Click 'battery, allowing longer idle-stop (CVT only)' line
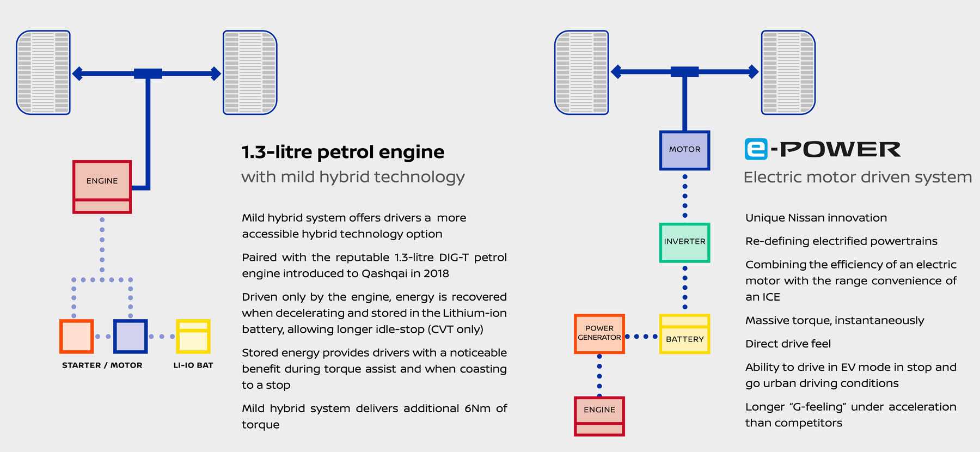This screenshot has width=980, height=452. 363,329
